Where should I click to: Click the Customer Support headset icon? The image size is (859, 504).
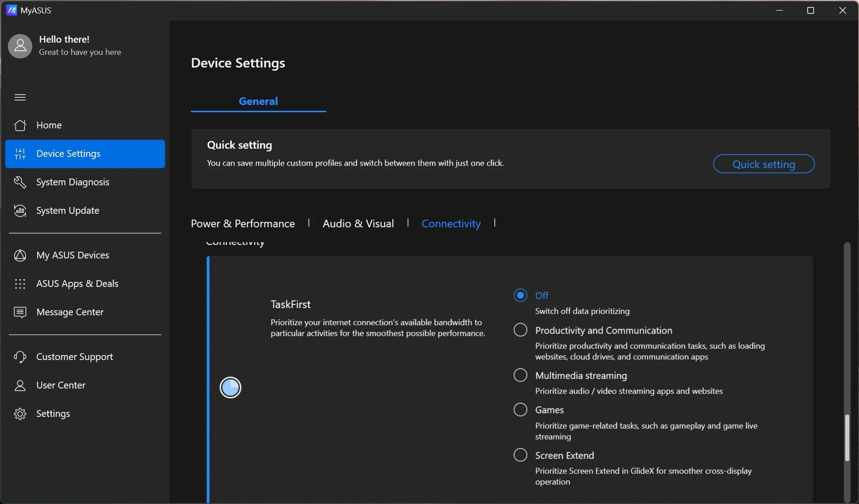click(x=20, y=357)
